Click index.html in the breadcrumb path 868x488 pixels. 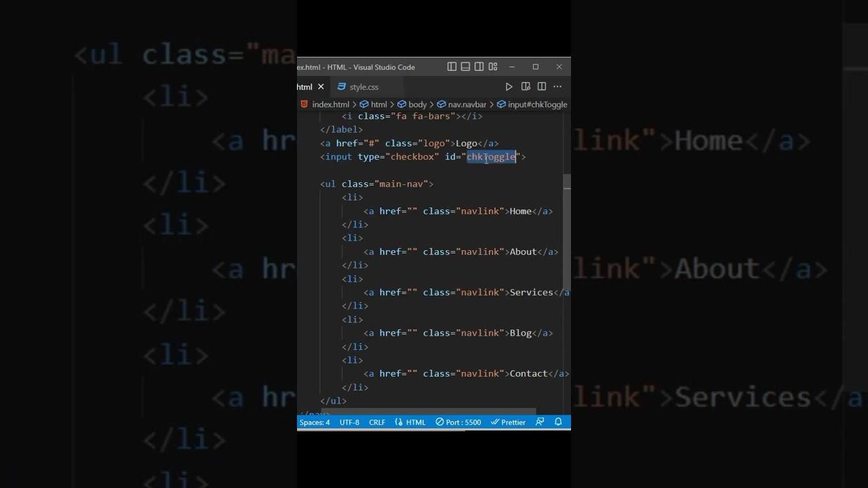coord(330,104)
